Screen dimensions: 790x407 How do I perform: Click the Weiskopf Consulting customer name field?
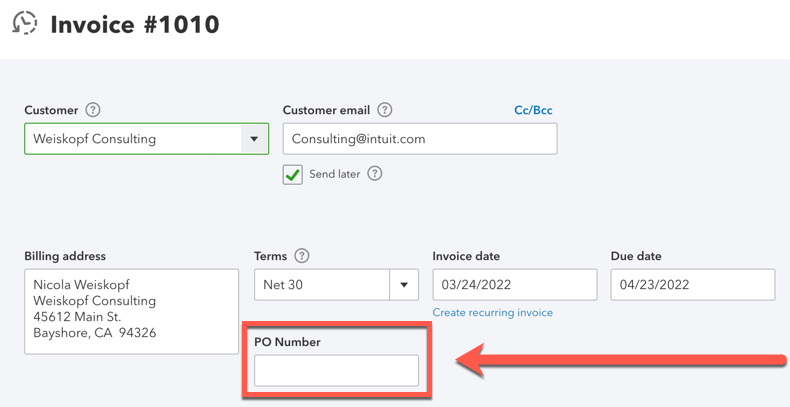click(x=130, y=139)
